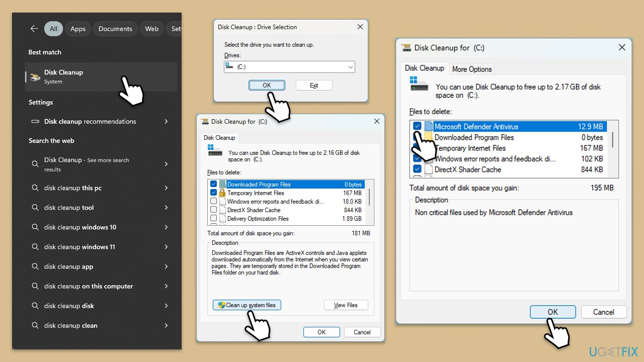Expand 'disk cleanup on this computer' chevron
644x362 pixels.
(166, 286)
